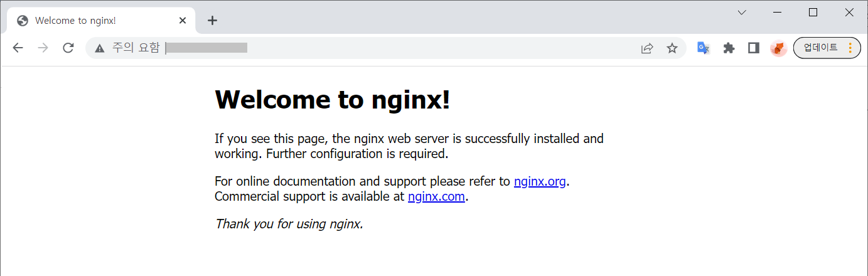868x276 pixels.
Task: Click the not-secure warning triangle icon
Action: coord(99,48)
